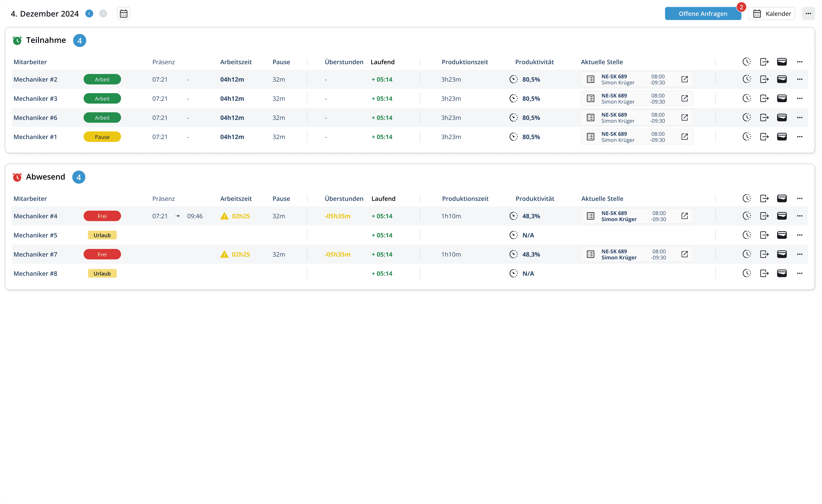Click job list icon for Mechaniker #7
This screenshot has width=822, height=504.
click(x=590, y=254)
